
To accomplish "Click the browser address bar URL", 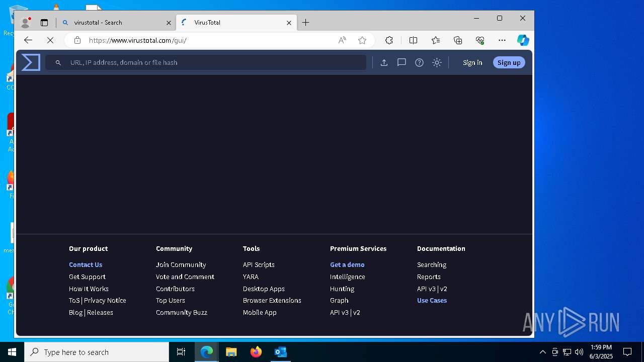I will coord(138,40).
